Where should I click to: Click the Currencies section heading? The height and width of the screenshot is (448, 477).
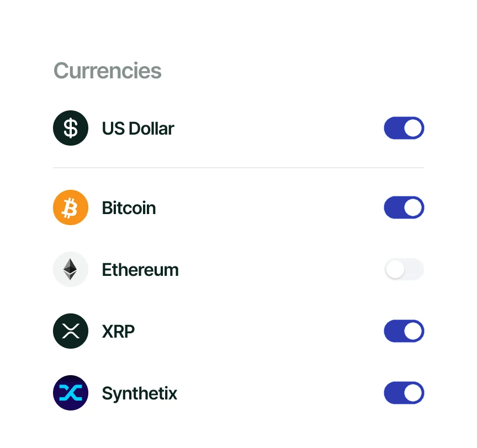coord(107,71)
